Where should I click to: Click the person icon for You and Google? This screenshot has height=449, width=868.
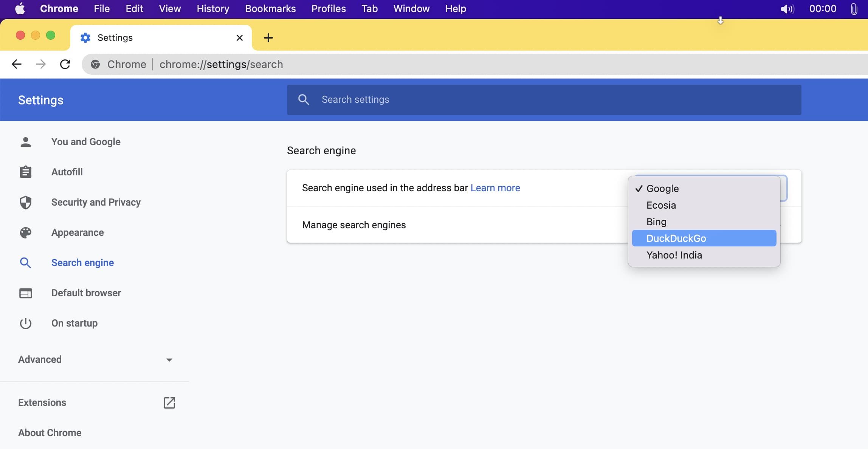tap(25, 142)
